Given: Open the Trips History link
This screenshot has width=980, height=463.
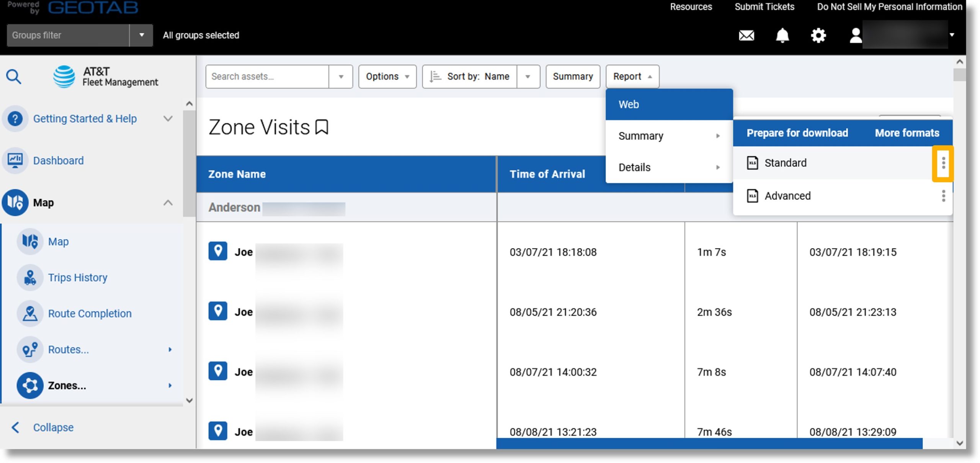Looking at the screenshot, I should (x=78, y=278).
